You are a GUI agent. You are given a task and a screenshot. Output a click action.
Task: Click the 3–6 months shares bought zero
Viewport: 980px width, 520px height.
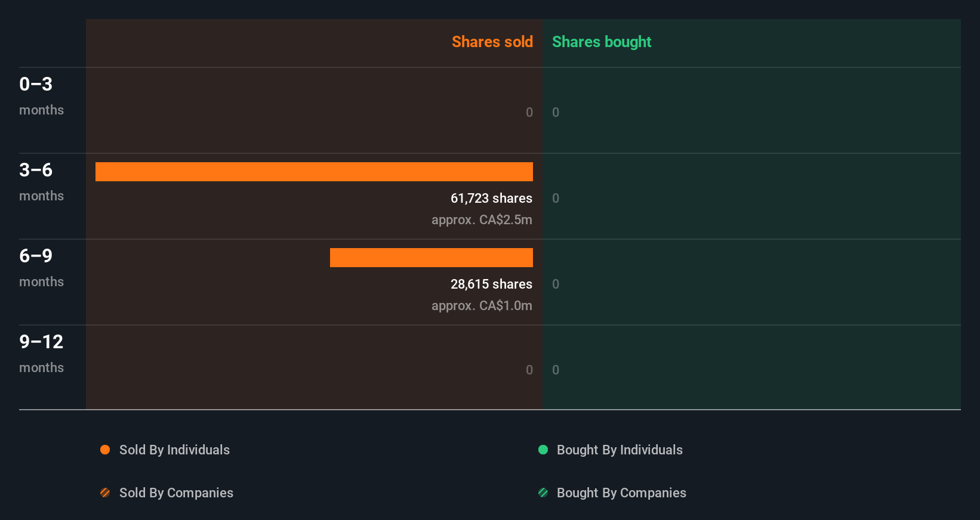pos(556,198)
